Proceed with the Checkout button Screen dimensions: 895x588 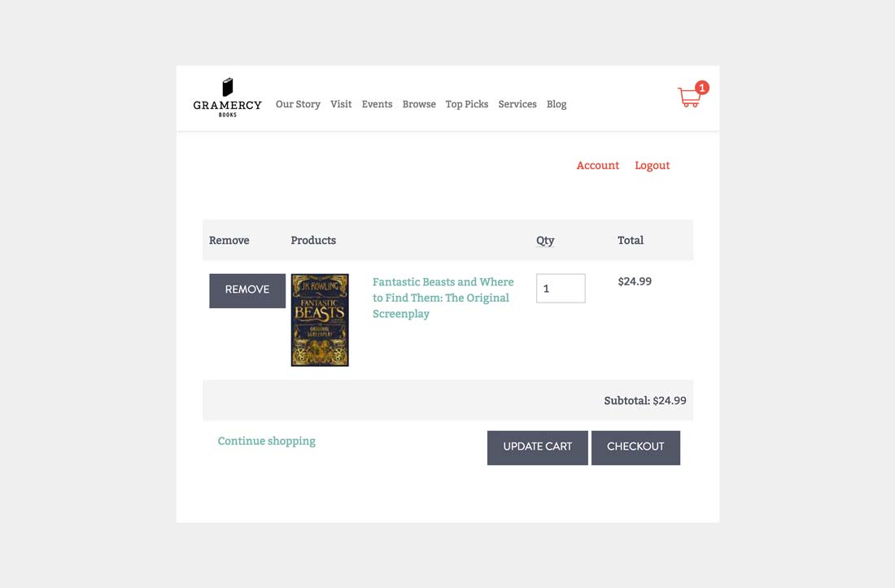point(635,447)
